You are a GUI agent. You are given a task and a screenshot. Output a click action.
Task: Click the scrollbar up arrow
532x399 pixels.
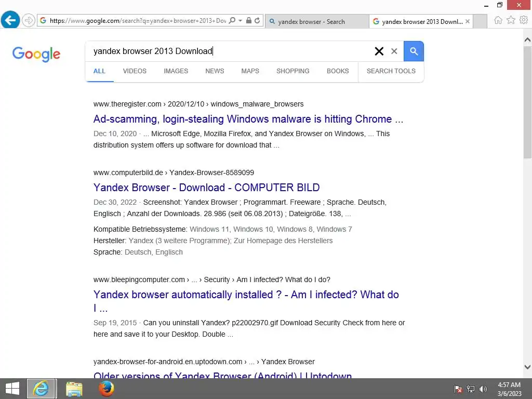coord(528,40)
